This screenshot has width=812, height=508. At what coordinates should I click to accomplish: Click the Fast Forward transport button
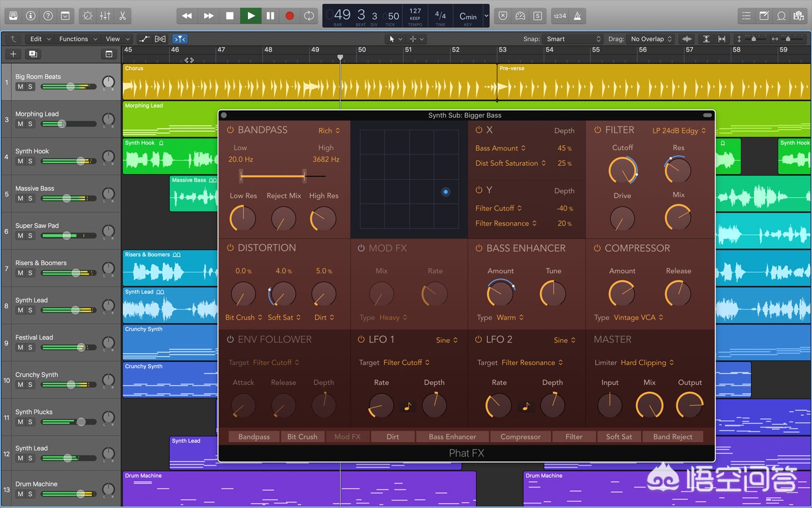click(x=209, y=16)
